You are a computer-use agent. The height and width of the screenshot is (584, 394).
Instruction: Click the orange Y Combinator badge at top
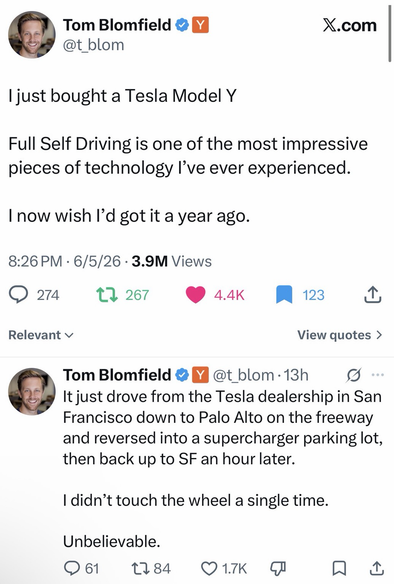(200, 25)
